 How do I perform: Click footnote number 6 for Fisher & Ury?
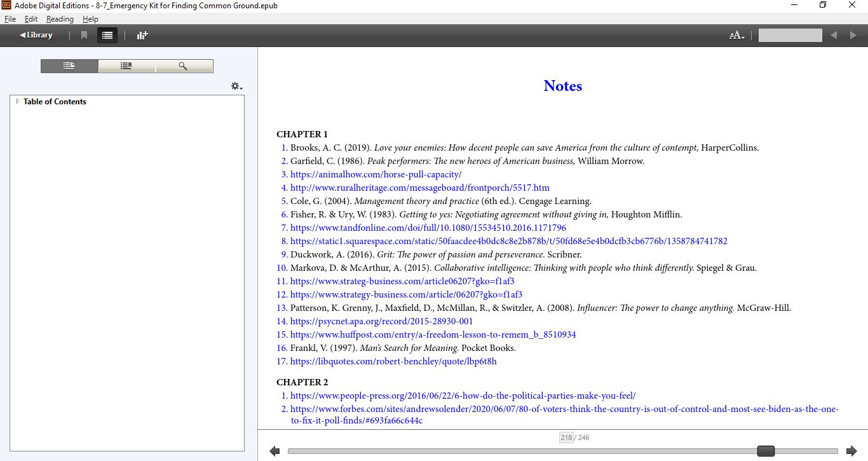[x=285, y=214]
